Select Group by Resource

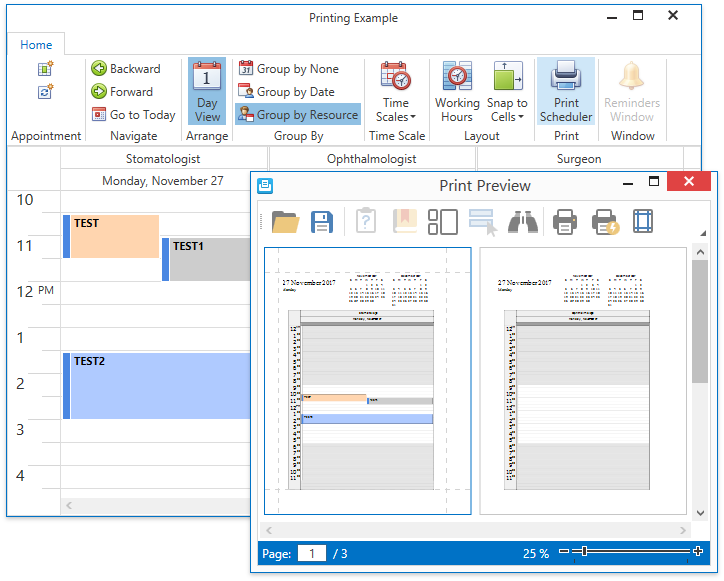[x=298, y=115]
